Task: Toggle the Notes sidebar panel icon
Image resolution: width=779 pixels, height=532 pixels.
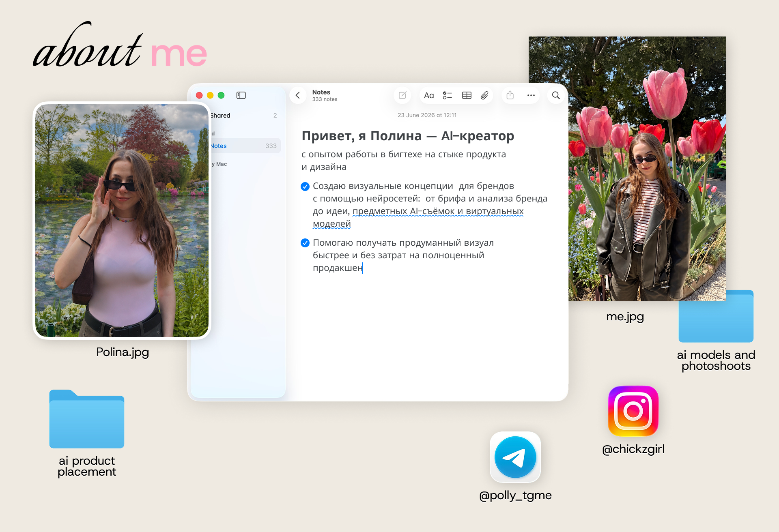Action: [x=241, y=95]
